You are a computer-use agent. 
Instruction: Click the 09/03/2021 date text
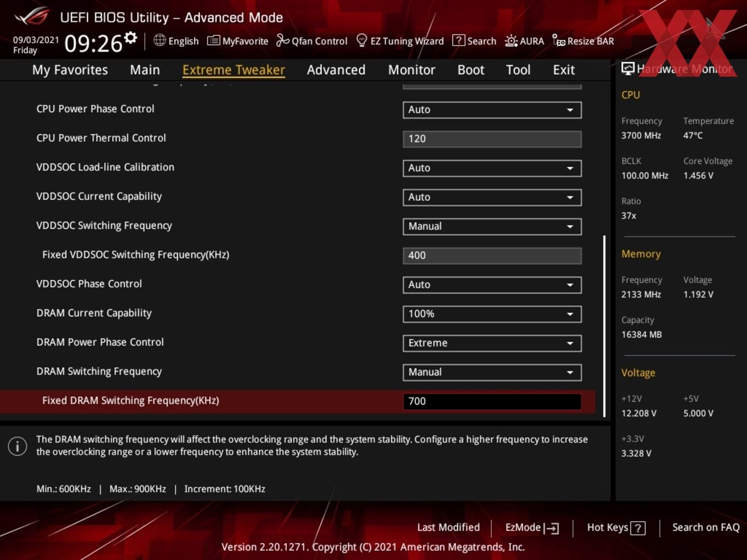point(36,40)
